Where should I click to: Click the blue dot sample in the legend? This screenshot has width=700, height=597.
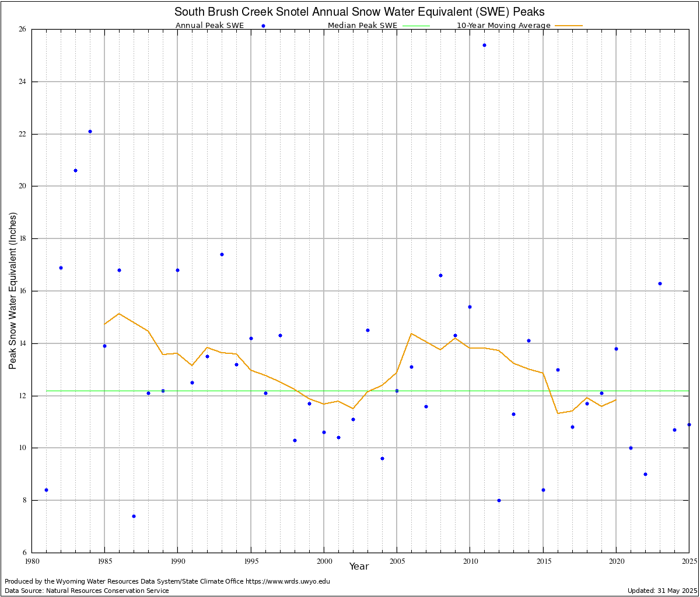263,26
